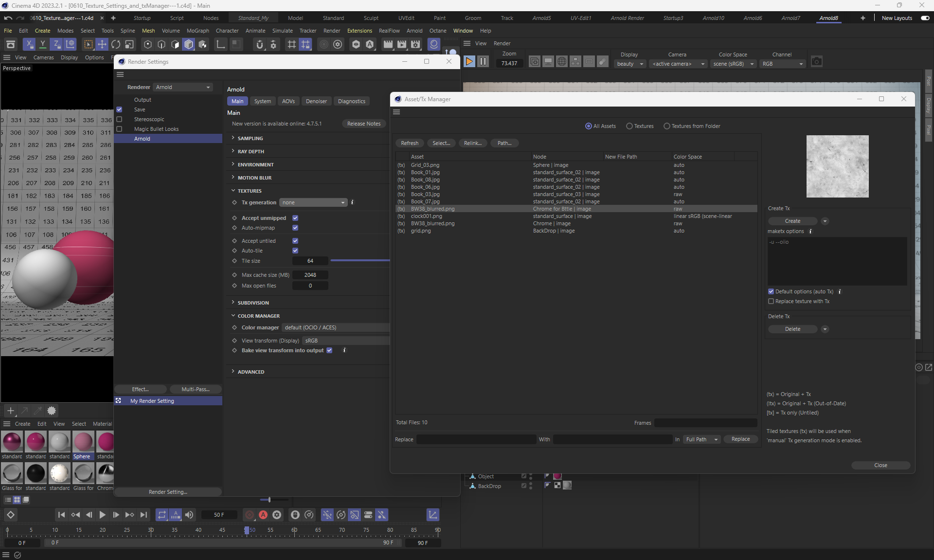Expand the SAMPLING section
This screenshot has width=934, height=560.
point(250,138)
